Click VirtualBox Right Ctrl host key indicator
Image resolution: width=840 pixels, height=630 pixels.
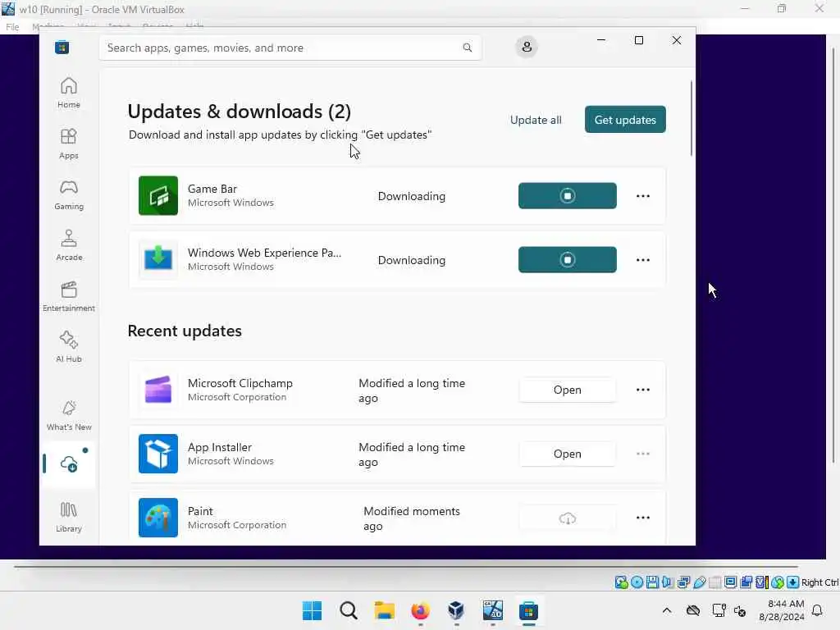(x=819, y=582)
